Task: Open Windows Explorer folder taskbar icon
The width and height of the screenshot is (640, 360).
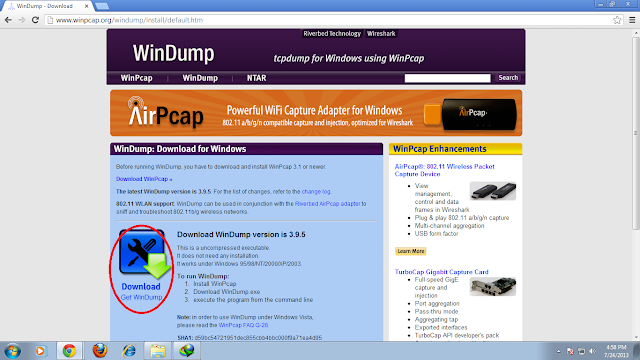Action: [158, 351]
